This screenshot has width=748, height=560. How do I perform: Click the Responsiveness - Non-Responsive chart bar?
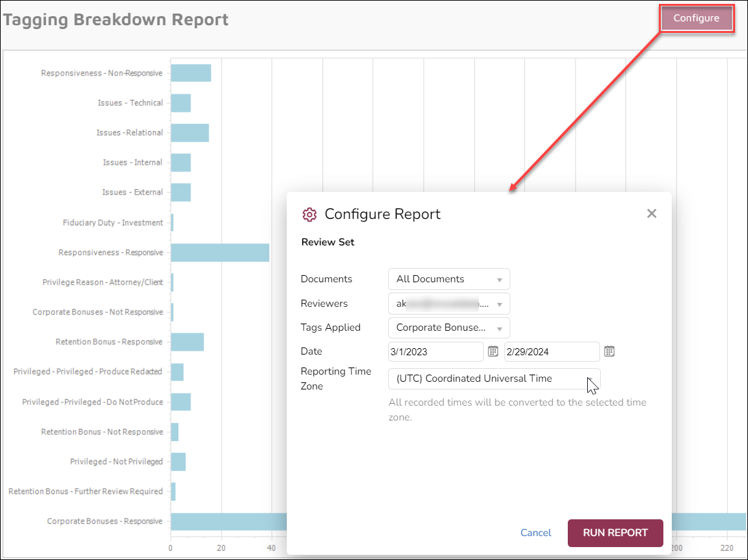pyautogui.click(x=190, y=73)
